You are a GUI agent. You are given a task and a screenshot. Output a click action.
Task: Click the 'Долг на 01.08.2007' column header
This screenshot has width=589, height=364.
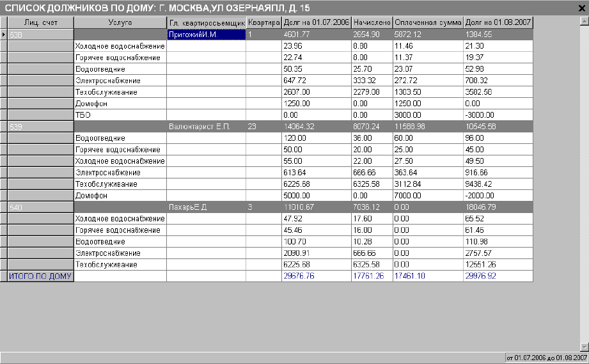[x=498, y=22]
